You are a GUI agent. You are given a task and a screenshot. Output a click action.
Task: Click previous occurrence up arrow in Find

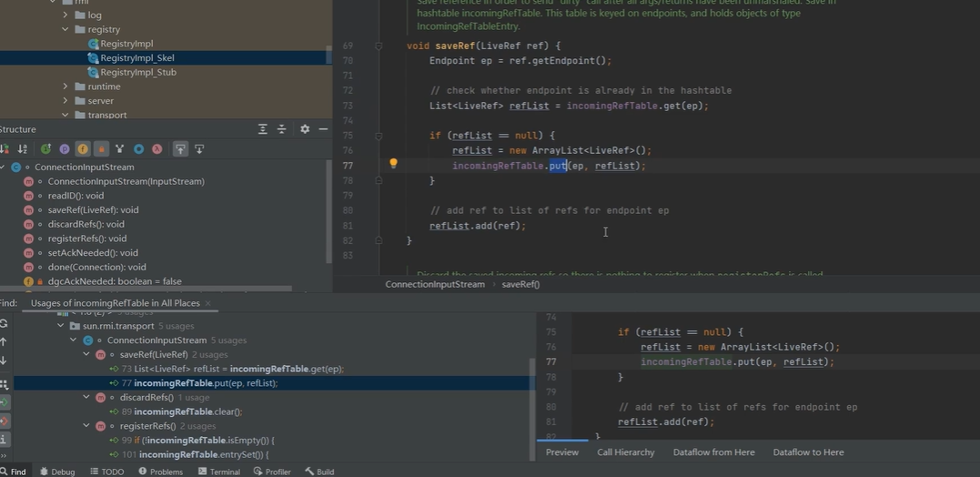click(4, 341)
